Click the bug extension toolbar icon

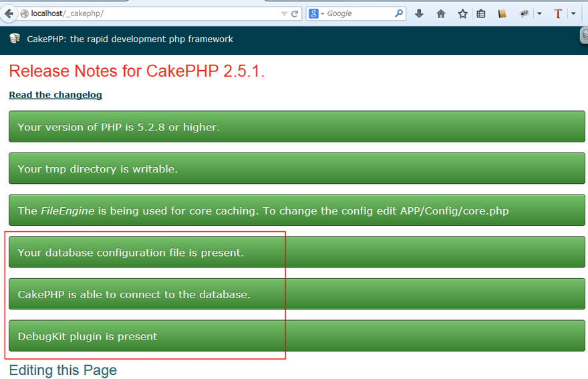pyautogui.click(x=524, y=14)
